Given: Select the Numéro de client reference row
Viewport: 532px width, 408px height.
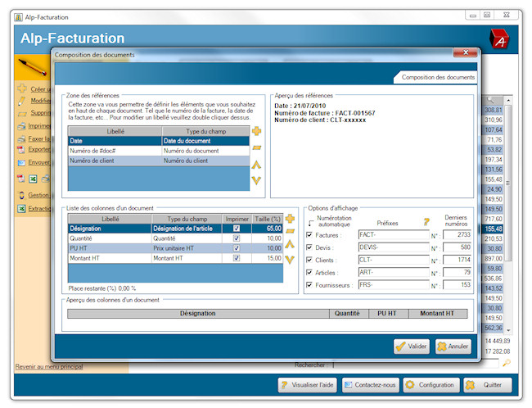Looking at the screenshot, I should (x=115, y=161).
